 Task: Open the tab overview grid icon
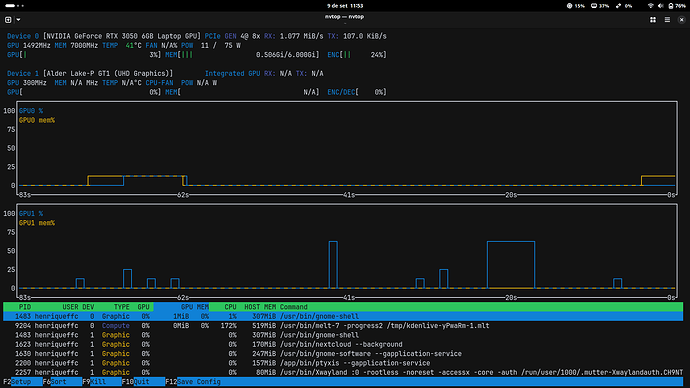pyautogui.click(x=653, y=20)
